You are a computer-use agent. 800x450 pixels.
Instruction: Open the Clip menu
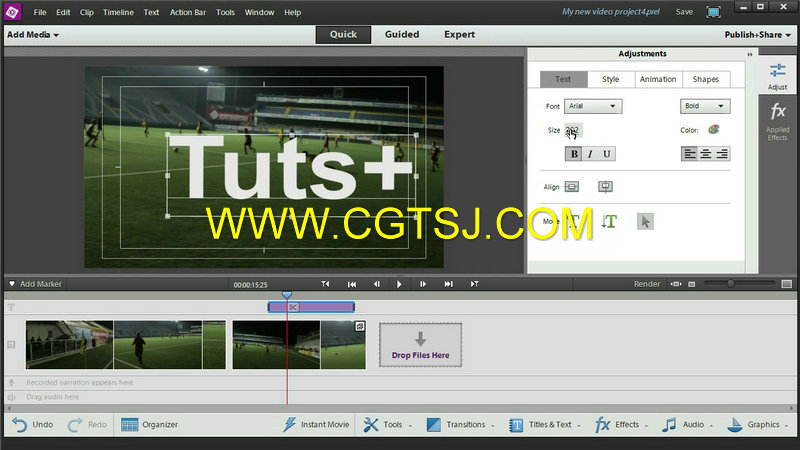pos(87,12)
